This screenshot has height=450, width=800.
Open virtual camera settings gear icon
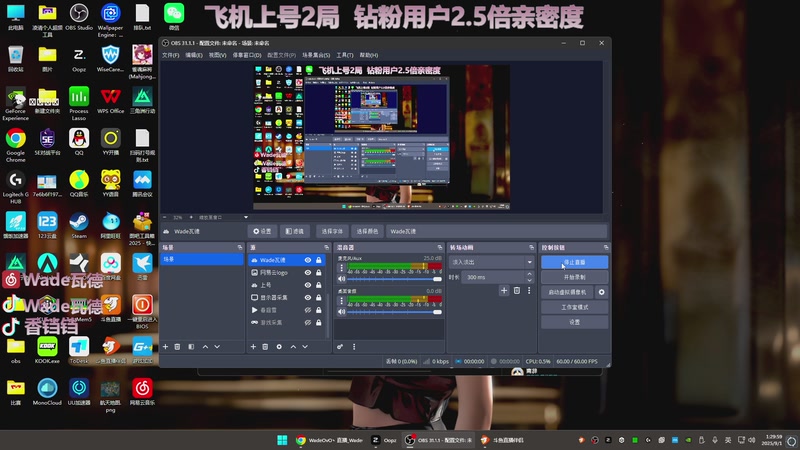[x=602, y=292]
